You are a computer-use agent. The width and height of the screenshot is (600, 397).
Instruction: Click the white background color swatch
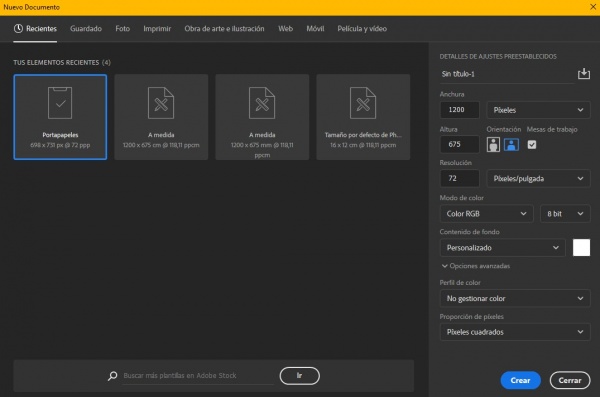point(581,248)
